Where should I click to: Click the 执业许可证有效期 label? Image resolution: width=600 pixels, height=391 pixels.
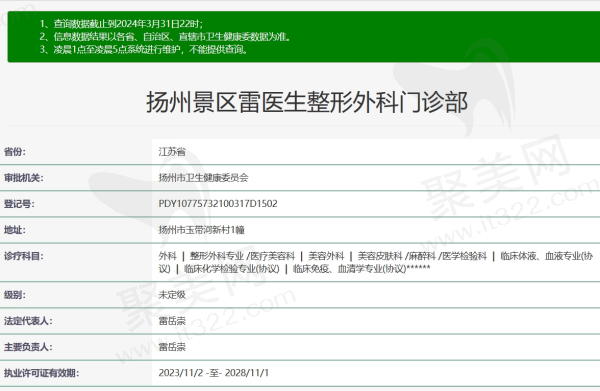tap(41, 373)
